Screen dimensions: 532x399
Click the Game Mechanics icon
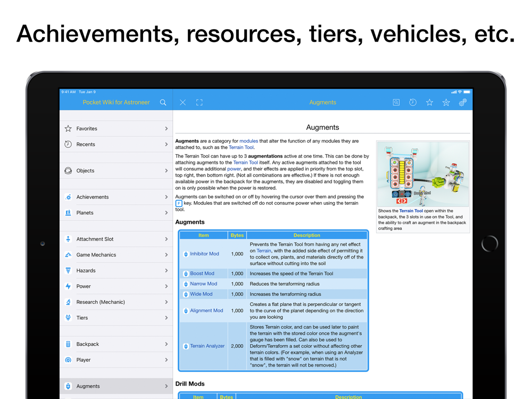(68, 255)
